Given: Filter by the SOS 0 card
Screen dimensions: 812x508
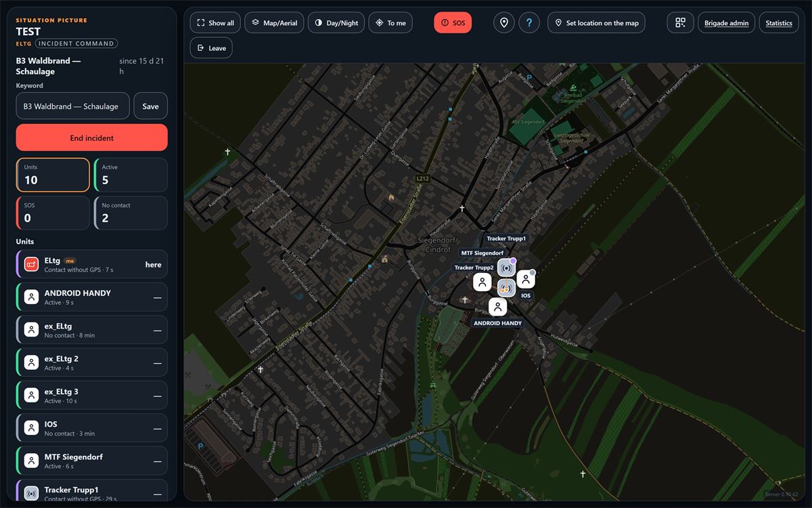Looking at the screenshot, I should (53, 213).
